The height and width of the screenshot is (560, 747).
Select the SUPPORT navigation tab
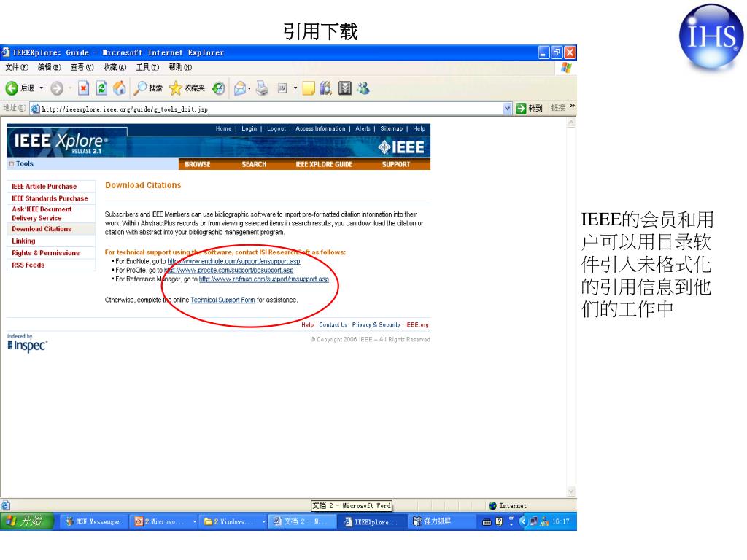396,164
